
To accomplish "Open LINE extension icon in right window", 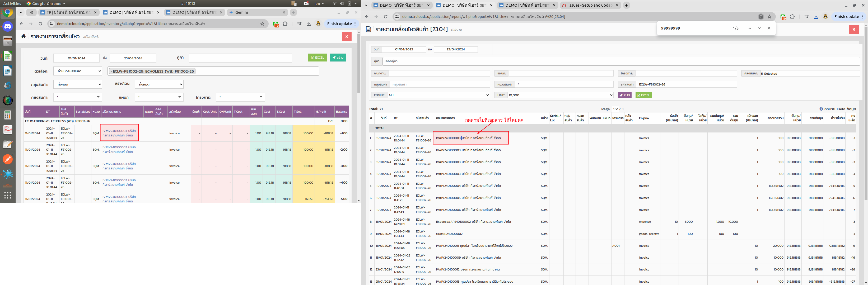I will click(x=783, y=17).
